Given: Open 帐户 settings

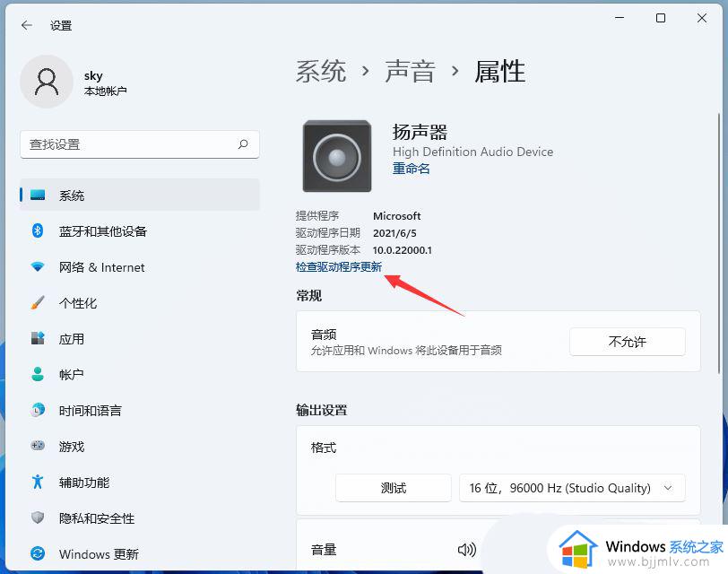Looking at the screenshot, I should click(x=140, y=374).
